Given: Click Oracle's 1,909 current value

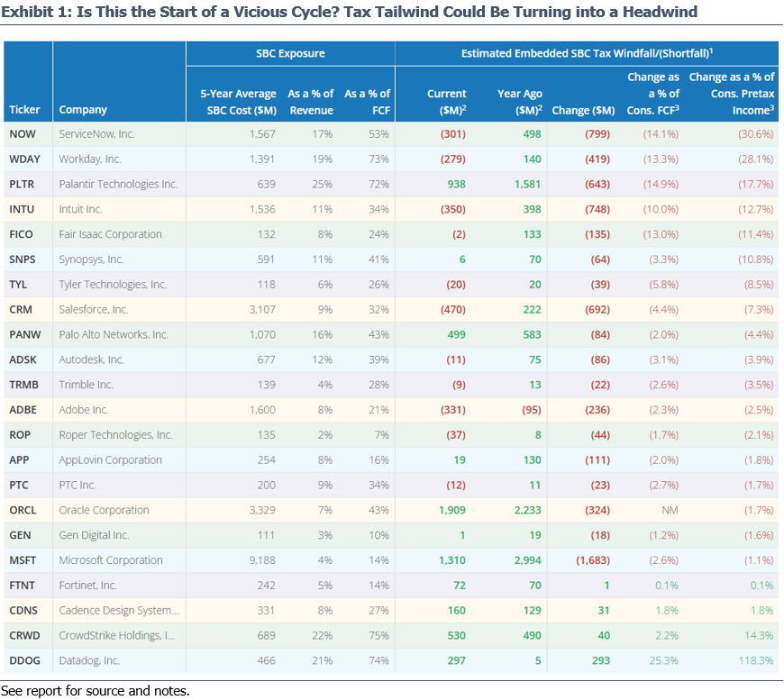Looking at the screenshot, I should pos(452,510).
